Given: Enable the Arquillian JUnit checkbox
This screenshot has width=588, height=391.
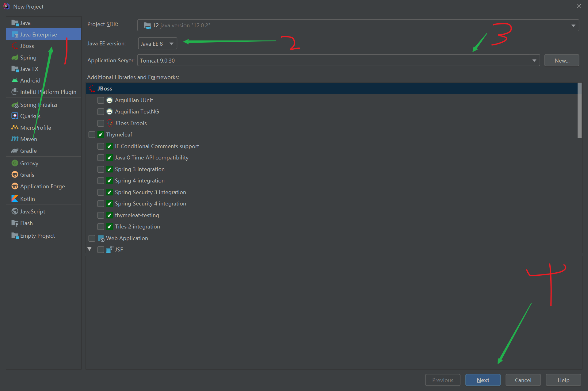Looking at the screenshot, I should [101, 100].
